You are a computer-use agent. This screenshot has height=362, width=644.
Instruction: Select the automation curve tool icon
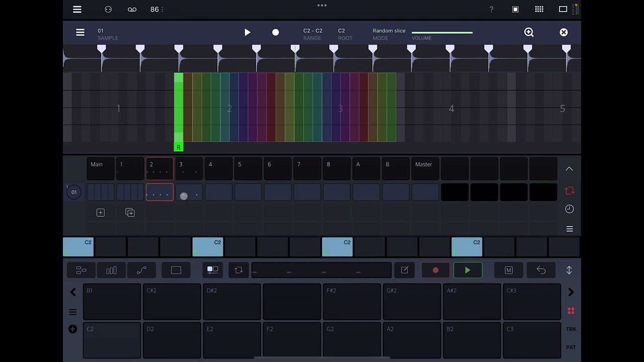(141, 270)
